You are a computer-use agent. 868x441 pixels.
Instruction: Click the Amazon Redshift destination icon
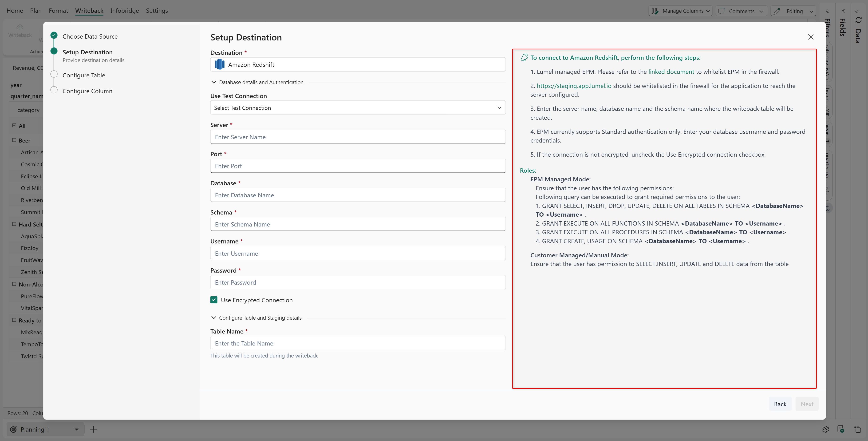tap(219, 64)
